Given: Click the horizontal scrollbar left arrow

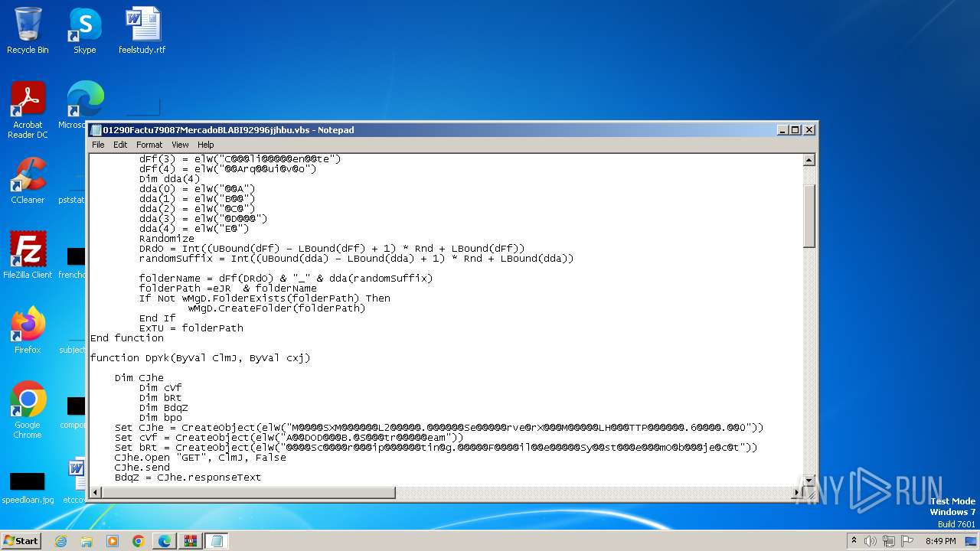Looking at the screenshot, I should (x=96, y=492).
